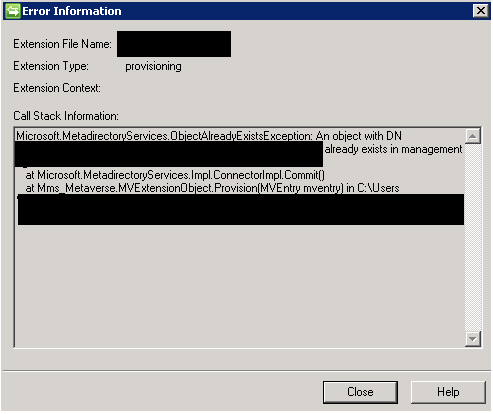Click the call stack scroll up arrow
The height and width of the screenshot is (414, 493).
click(472, 136)
